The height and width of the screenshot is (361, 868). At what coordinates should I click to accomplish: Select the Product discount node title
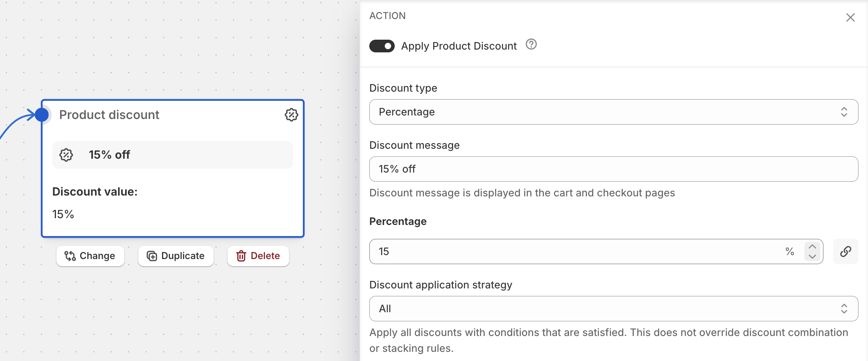click(109, 115)
